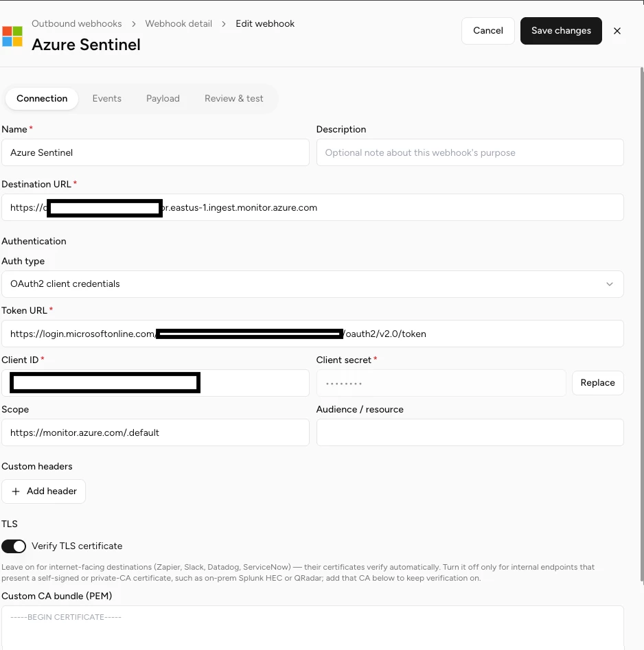The width and height of the screenshot is (644, 650).
Task: Click Save changes
Action: [x=561, y=31]
